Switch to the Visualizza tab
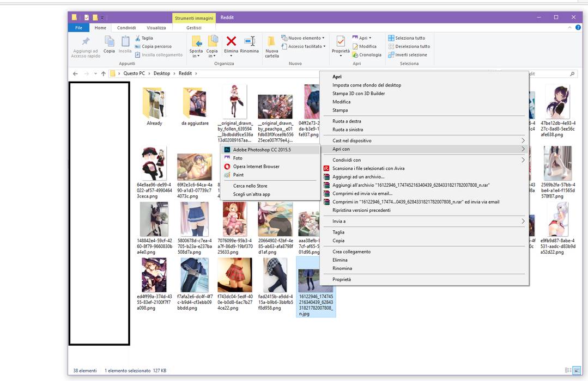Screen dimensions: 588x381 (156, 28)
